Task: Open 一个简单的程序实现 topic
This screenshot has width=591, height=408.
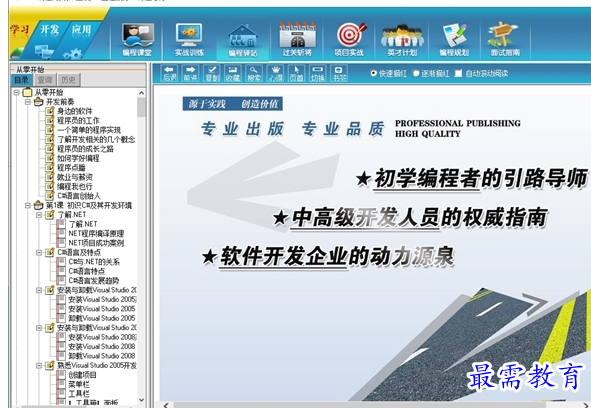Action: tap(89, 130)
